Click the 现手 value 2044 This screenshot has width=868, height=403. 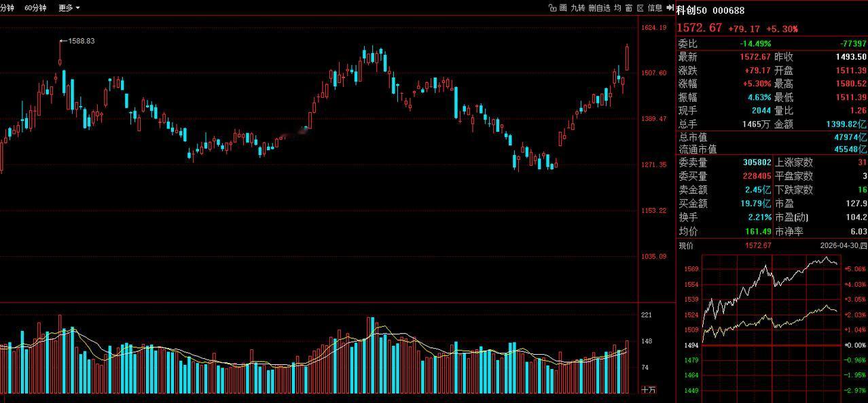coord(761,111)
